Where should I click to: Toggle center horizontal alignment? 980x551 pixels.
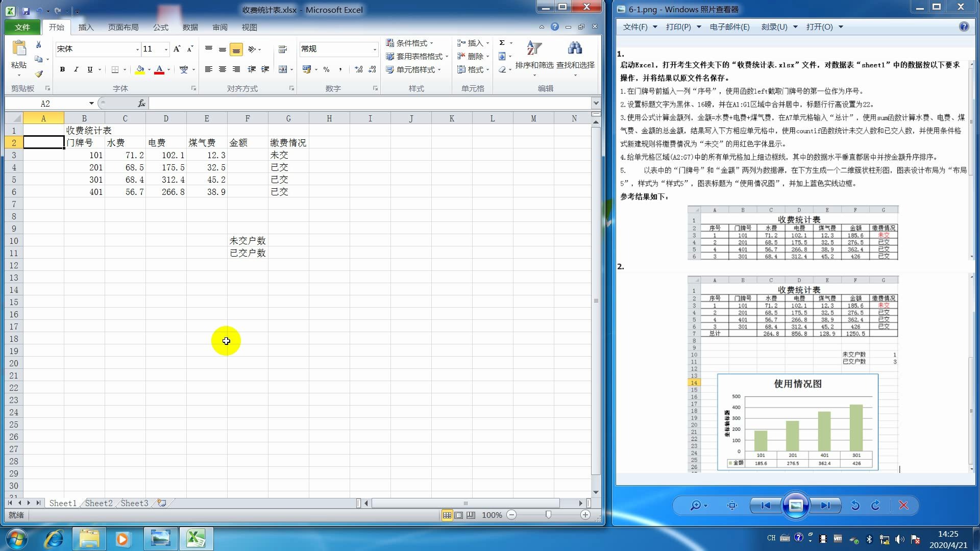(222, 69)
